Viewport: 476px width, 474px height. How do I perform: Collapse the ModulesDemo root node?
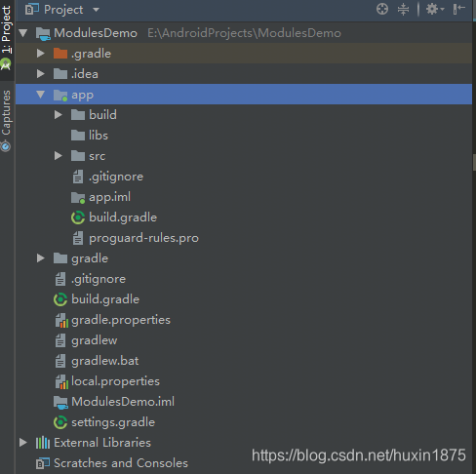pos(23,33)
